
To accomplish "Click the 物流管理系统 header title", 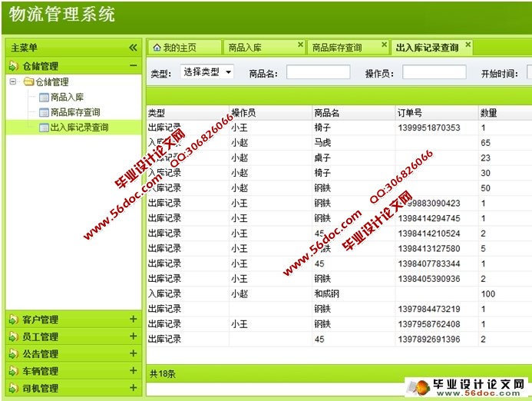I will (62, 15).
